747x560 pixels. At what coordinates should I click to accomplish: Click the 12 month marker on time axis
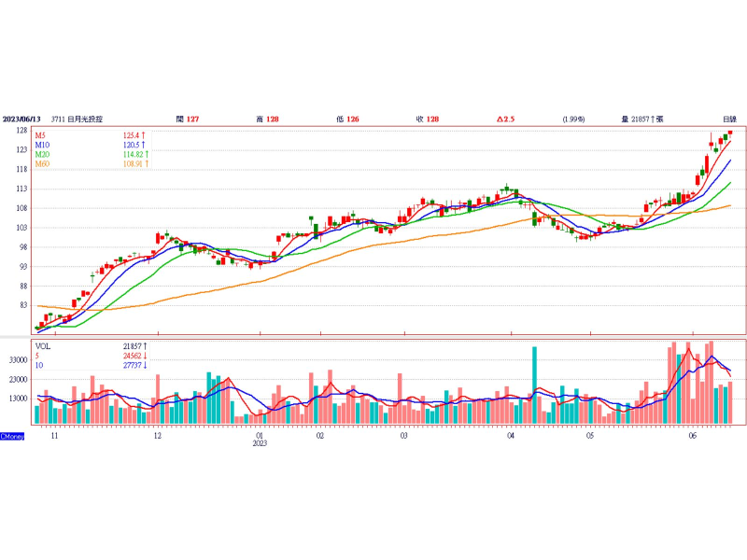(157, 436)
